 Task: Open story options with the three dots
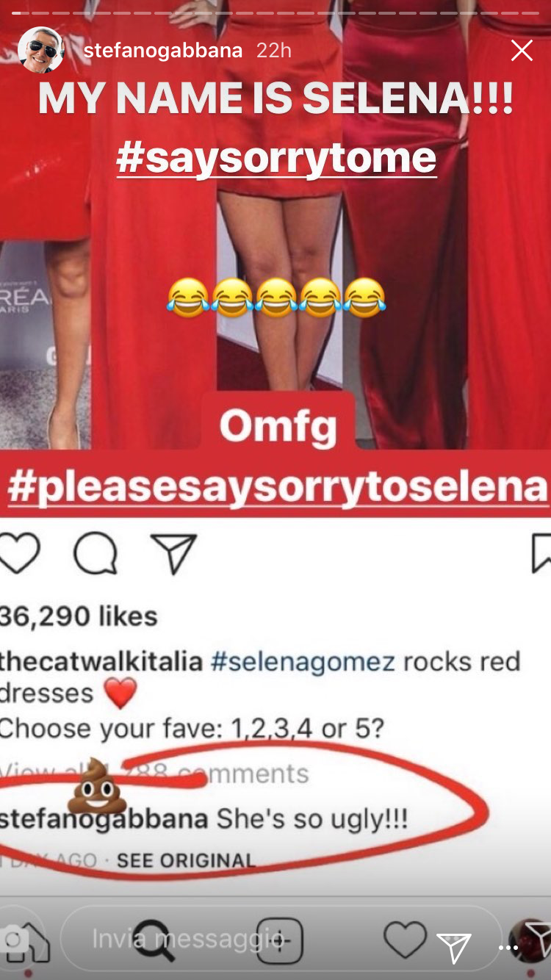(x=508, y=947)
